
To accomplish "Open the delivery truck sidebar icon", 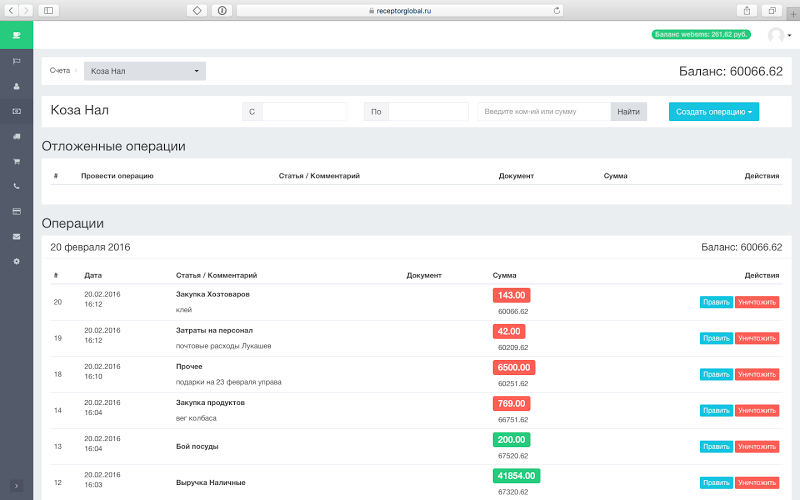I will [x=16, y=136].
